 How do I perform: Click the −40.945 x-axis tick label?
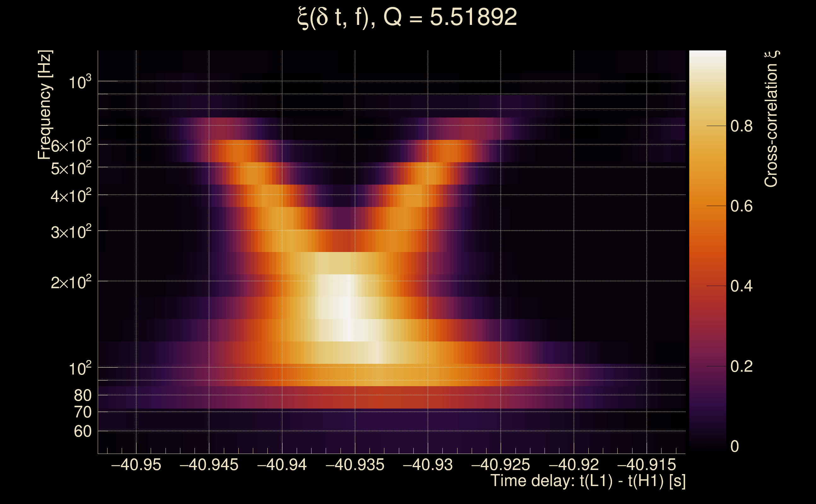point(209,465)
